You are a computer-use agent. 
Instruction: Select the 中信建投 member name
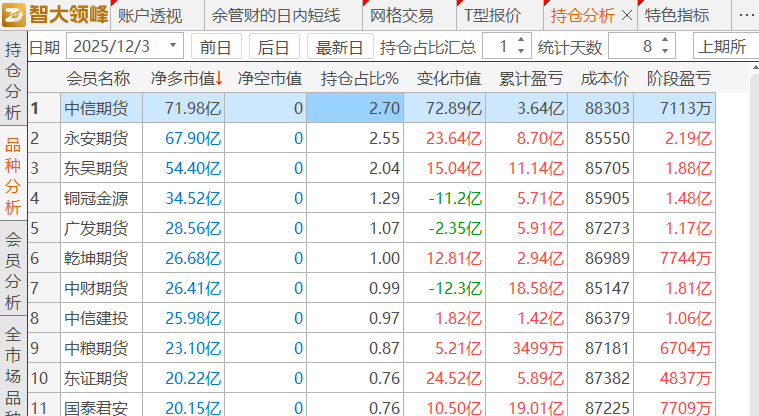coord(96,319)
